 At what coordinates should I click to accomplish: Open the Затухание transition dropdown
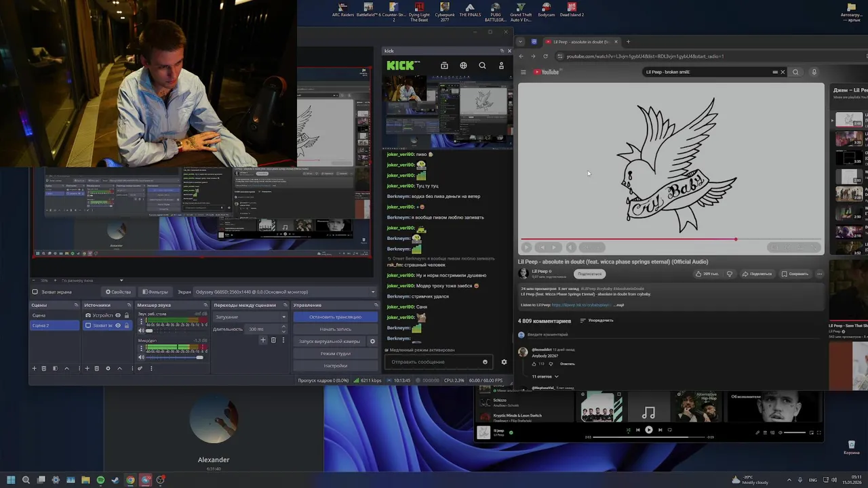coord(250,317)
